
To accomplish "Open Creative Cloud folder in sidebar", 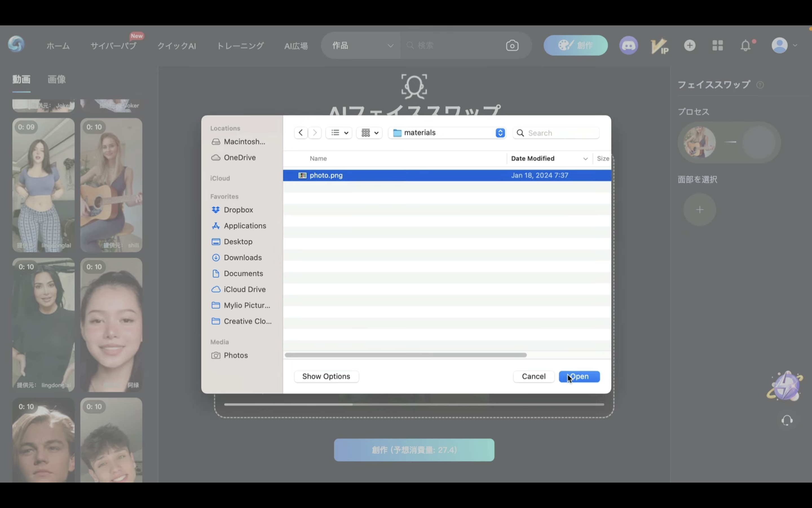I will (242, 321).
